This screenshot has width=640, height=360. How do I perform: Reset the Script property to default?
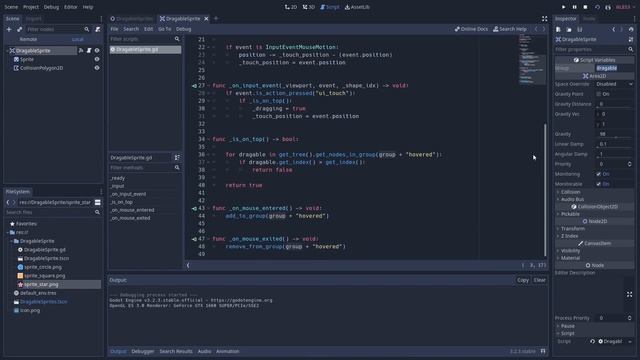click(x=592, y=341)
